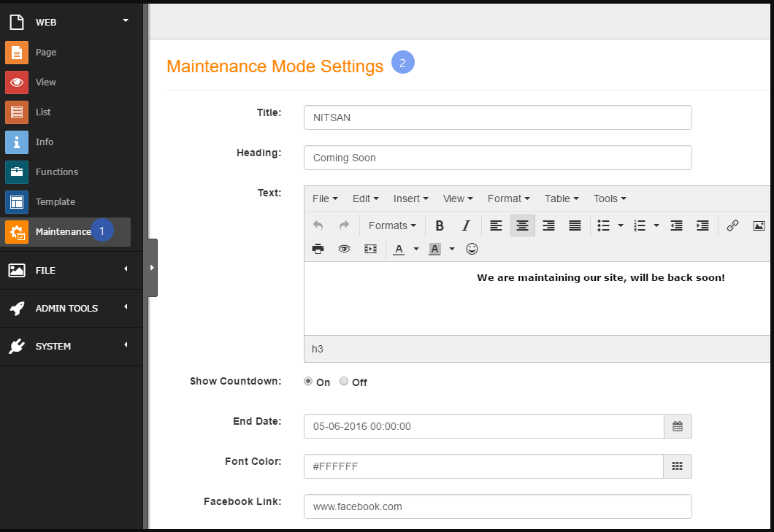Open the Info module icon
The height and width of the screenshot is (532, 774).
click(17, 142)
